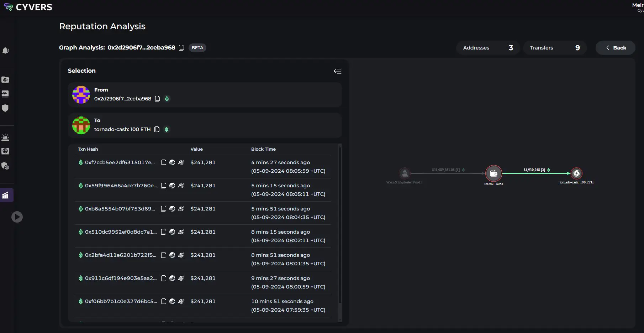The height and width of the screenshot is (333, 644).
Task: Select the tornado-cash: 100 ETH graph node
Action: coord(576,173)
